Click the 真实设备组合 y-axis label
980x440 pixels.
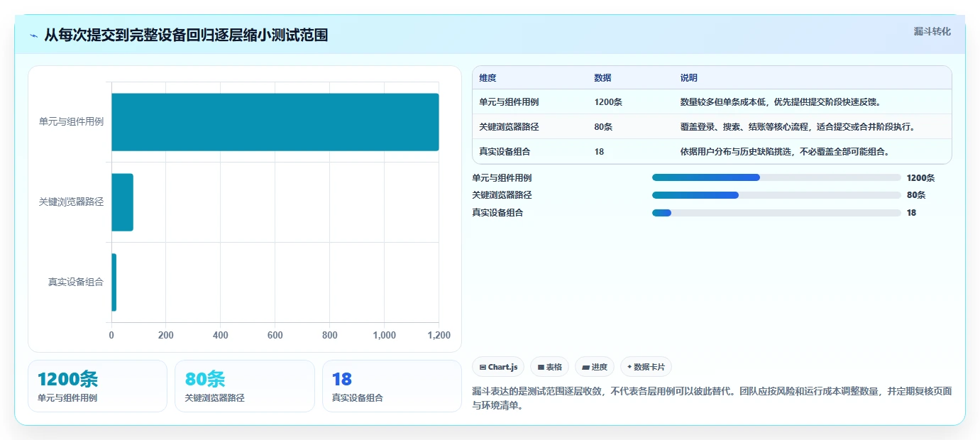[x=76, y=282]
